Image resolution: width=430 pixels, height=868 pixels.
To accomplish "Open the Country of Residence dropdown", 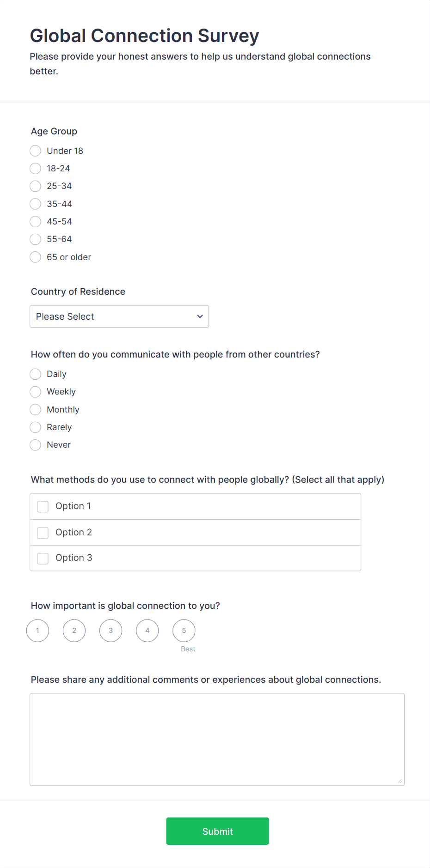I will (x=119, y=316).
